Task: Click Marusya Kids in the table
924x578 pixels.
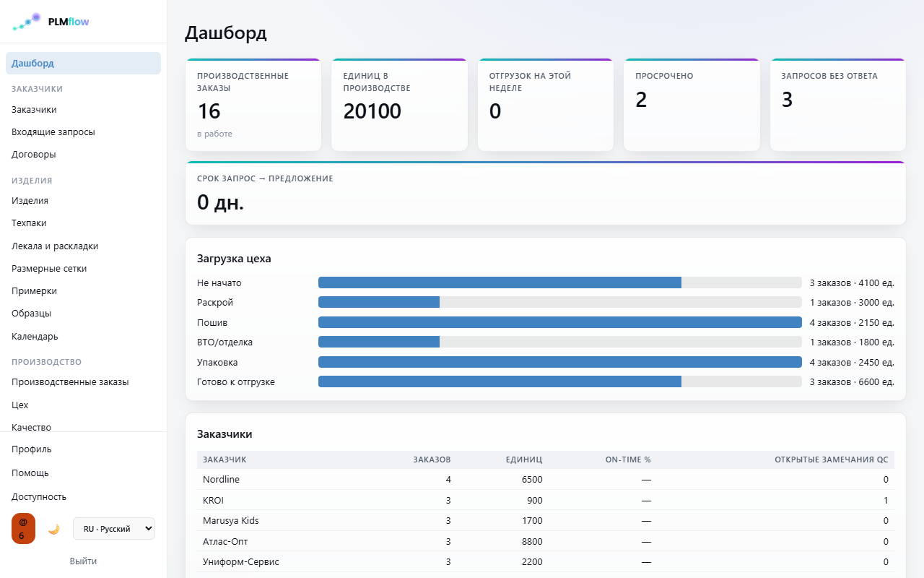Action: [231, 520]
